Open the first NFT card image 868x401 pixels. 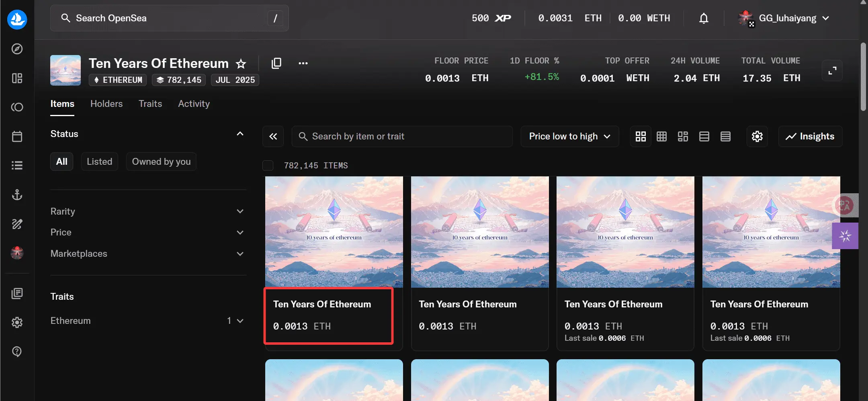(334, 232)
